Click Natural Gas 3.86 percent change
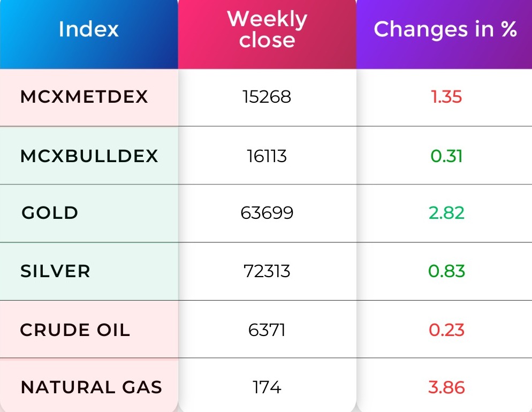 [x=446, y=387]
